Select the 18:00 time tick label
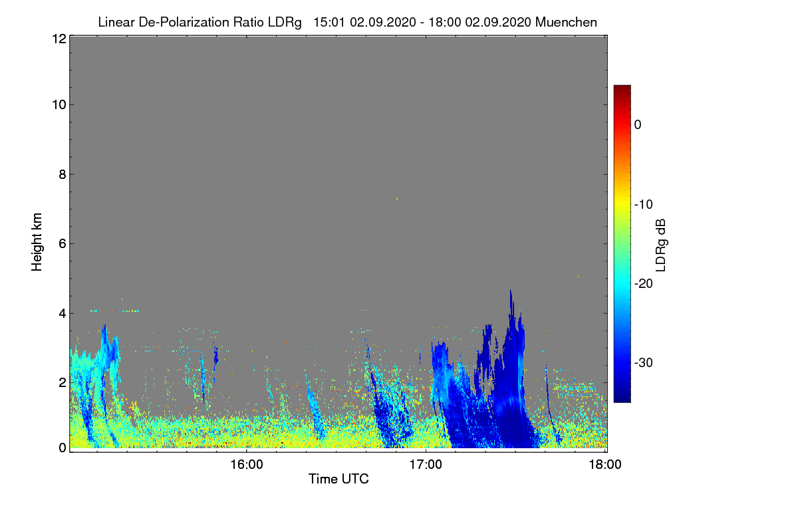This screenshot has height=532, width=798. coord(606,465)
